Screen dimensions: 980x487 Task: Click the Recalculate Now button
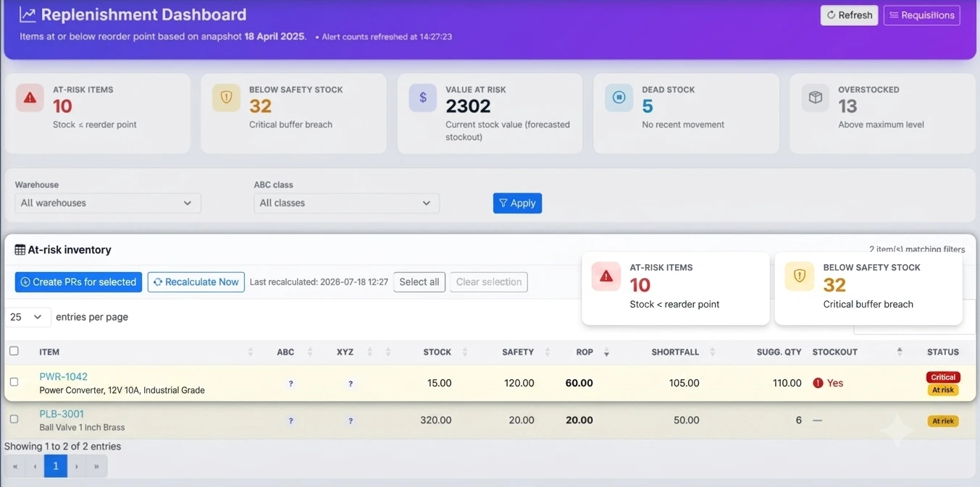[196, 282]
